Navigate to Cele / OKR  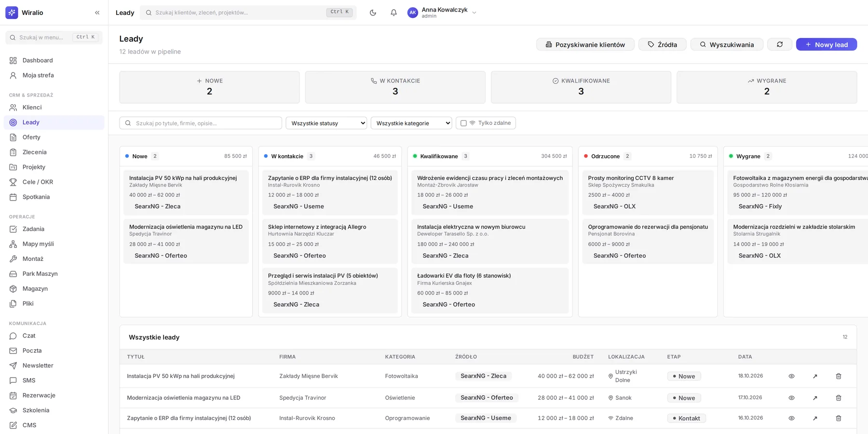point(54,182)
